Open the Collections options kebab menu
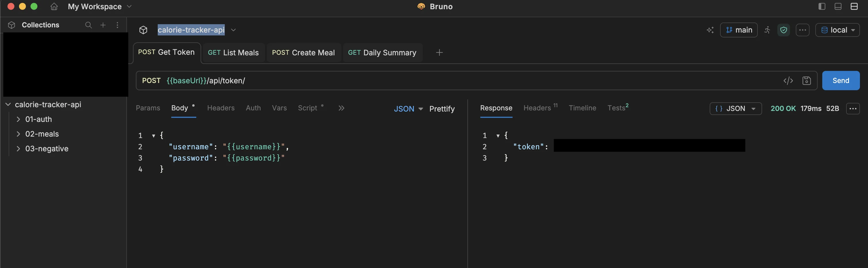The height and width of the screenshot is (268, 868). (117, 25)
